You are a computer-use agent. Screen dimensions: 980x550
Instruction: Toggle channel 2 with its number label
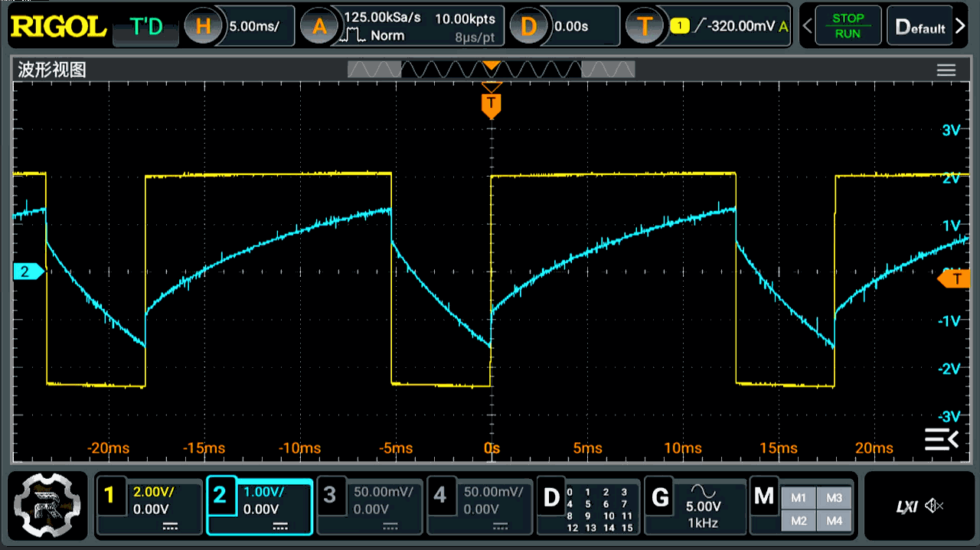(220, 496)
